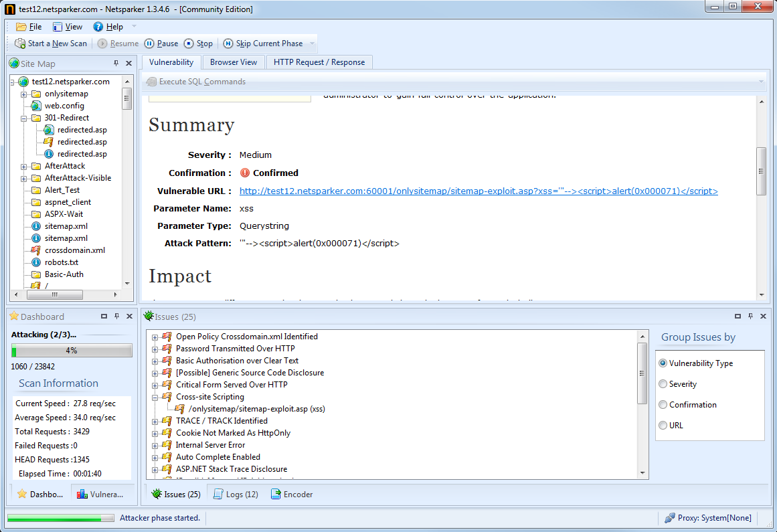
Task: Switch to the Browser View tab
Action: point(234,62)
